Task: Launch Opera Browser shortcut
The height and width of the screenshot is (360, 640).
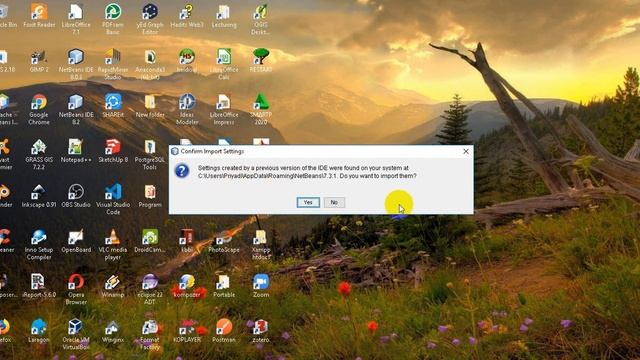Action: 76,289
